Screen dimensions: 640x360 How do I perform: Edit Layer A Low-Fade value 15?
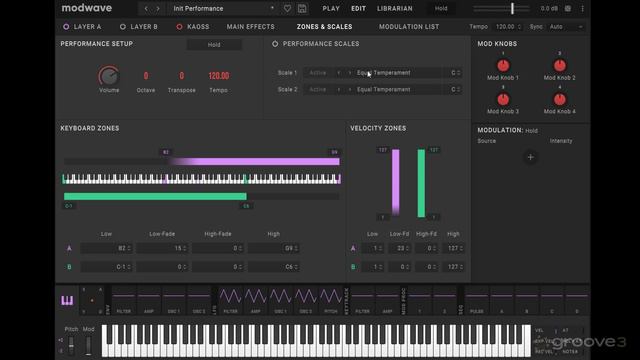162,248
